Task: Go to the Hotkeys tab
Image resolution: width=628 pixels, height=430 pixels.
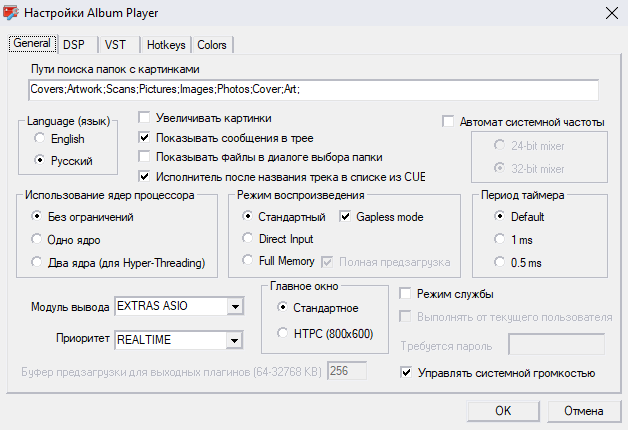Action: (x=165, y=45)
